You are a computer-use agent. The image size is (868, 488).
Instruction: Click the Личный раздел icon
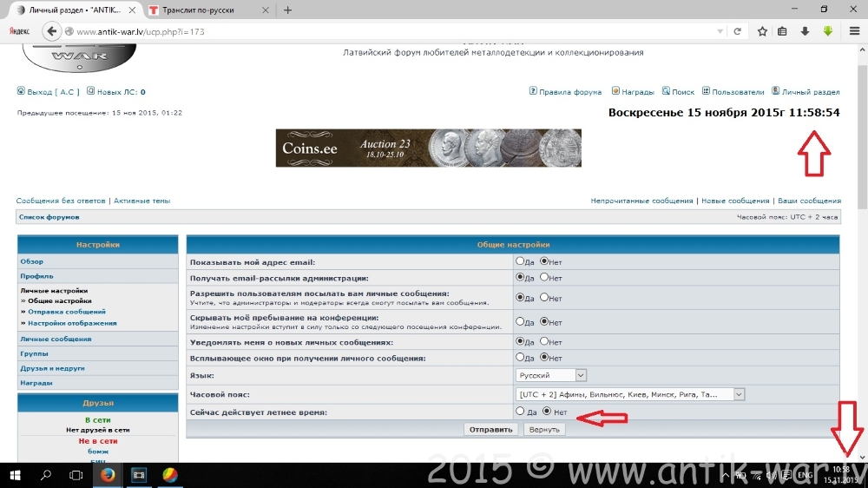775,91
